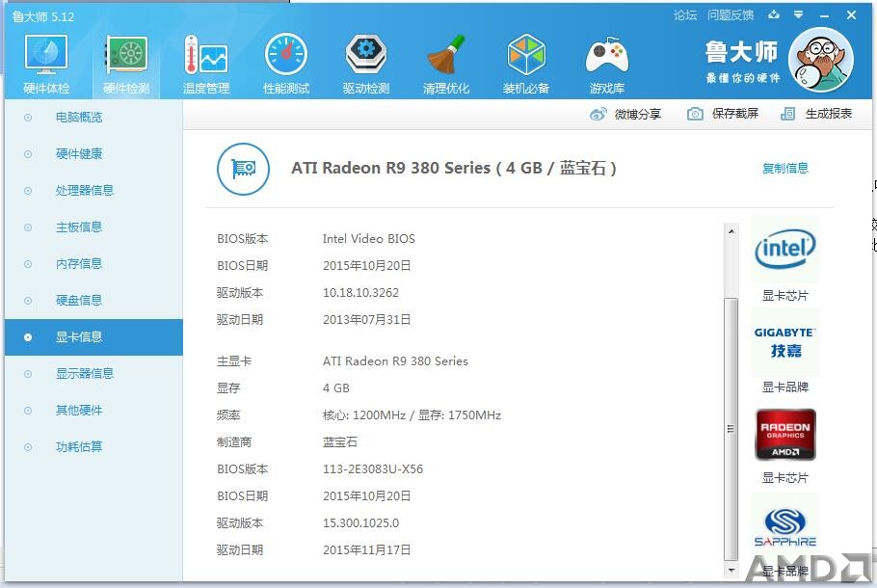Viewport: 877px width, 588px height.
Task: Select 功耗估算 in sidebar
Action: pos(93,447)
